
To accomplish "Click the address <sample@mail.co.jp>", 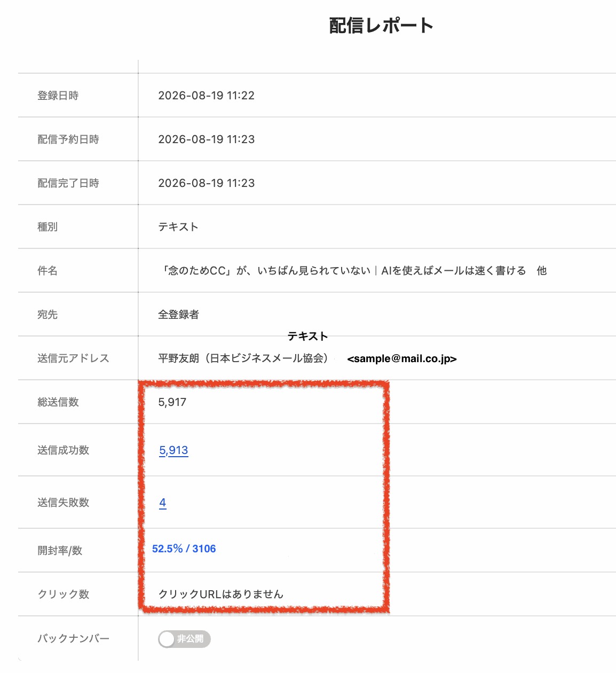I will tap(402, 358).
